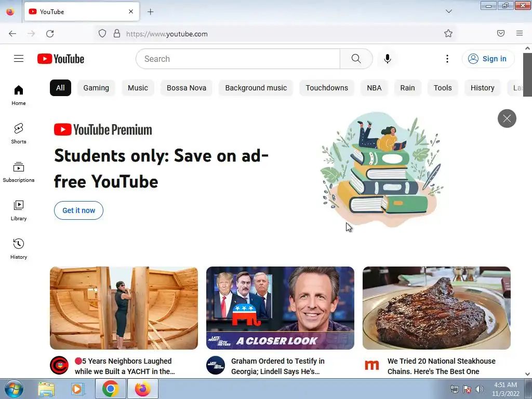The width and height of the screenshot is (532, 399).
Task: Close the YouTube tab
Action: pos(131,11)
